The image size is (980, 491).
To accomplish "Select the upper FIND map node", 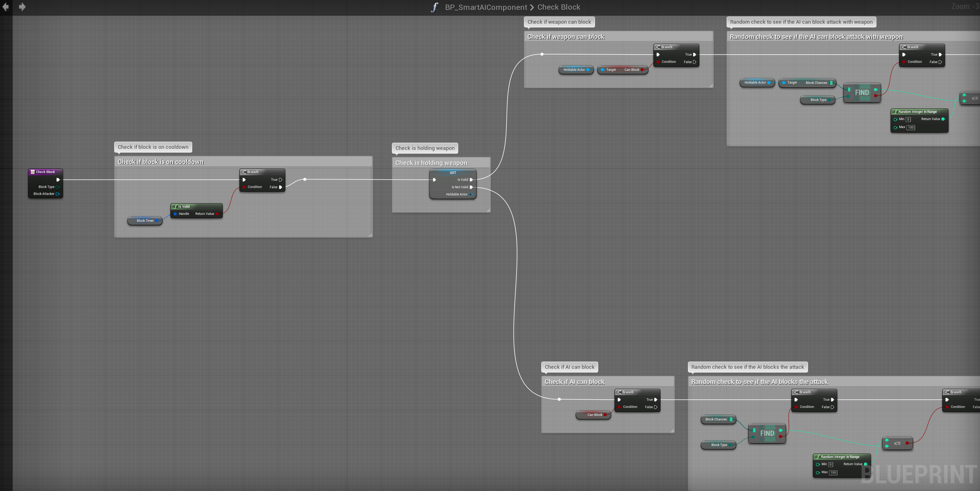I will [862, 92].
